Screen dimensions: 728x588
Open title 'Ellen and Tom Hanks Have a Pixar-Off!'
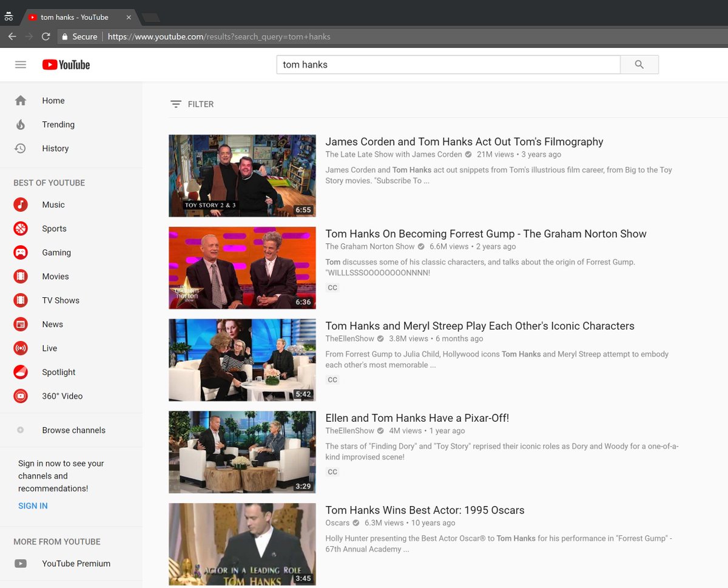pyautogui.click(x=417, y=418)
